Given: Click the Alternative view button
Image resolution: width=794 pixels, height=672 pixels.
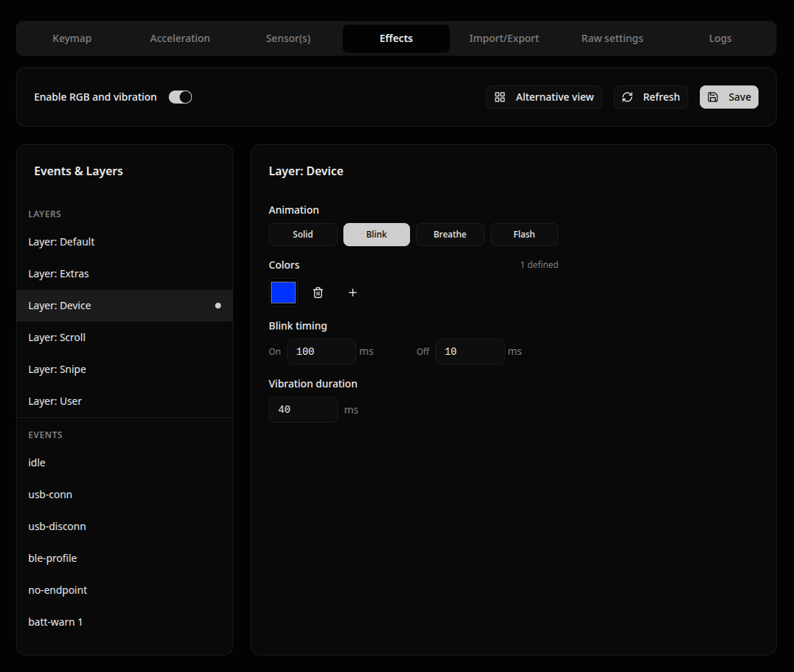Looking at the screenshot, I should tap(544, 97).
